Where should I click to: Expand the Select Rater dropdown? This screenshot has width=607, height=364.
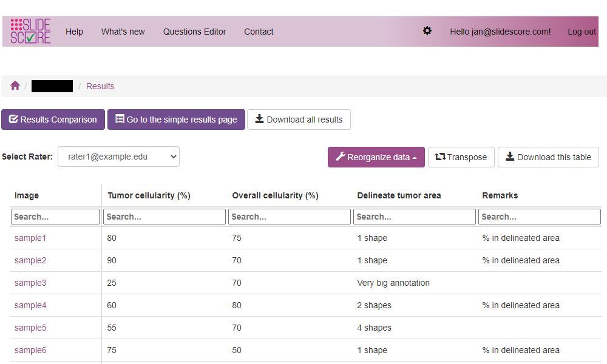[x=118, y=157]
